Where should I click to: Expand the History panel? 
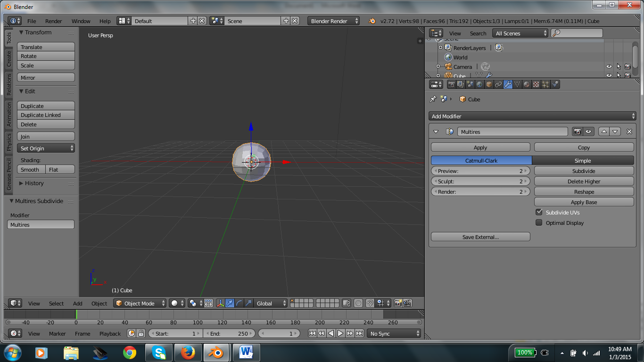tap(21, 183)
